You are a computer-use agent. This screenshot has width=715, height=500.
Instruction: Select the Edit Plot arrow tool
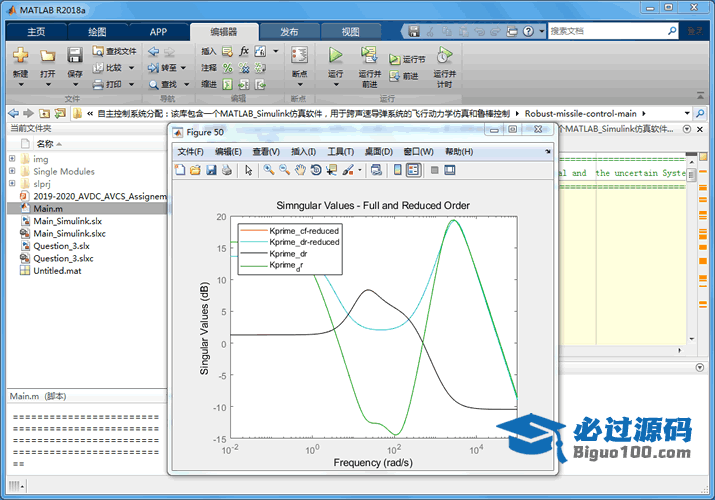(x=249, y=170)
